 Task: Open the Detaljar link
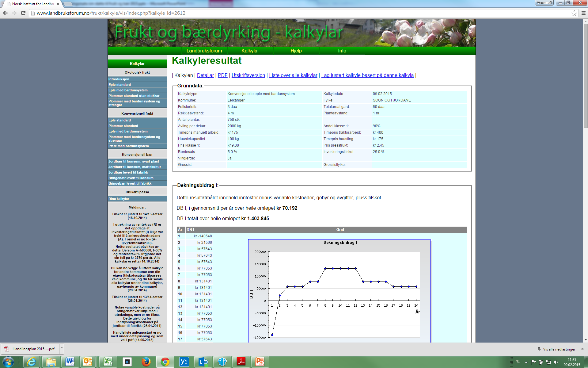tap(205, 75)
